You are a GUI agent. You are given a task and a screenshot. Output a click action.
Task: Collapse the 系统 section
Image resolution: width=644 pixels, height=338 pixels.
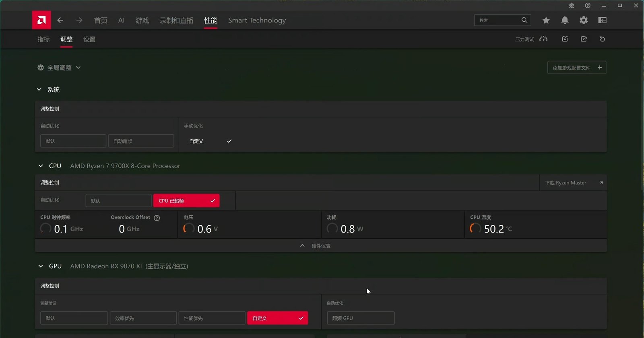(x=39, y=89)
